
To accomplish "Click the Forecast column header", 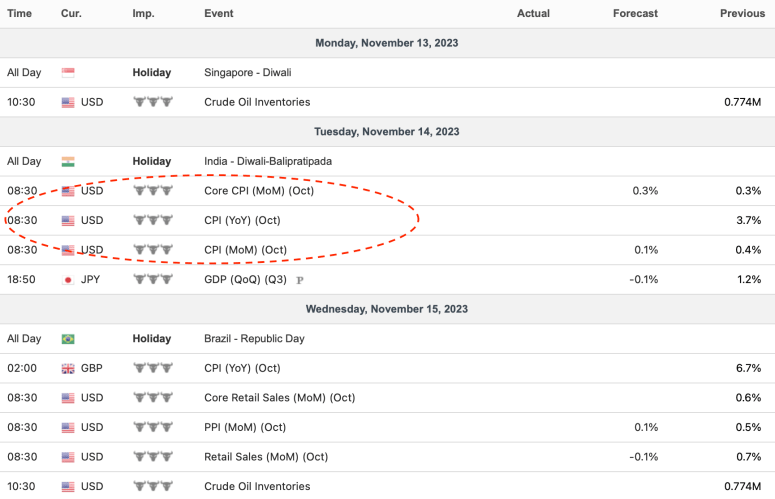I will (x=635, y=13).
